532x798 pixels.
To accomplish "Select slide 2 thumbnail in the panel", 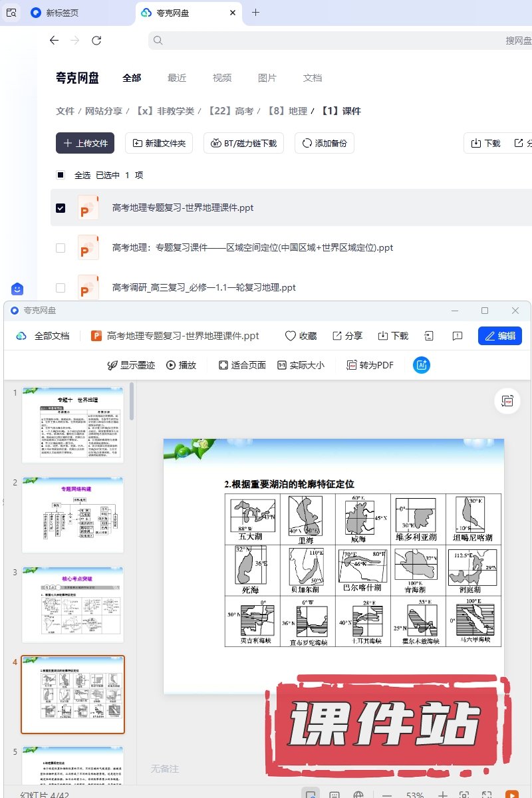I will click(x=73, y=515).
